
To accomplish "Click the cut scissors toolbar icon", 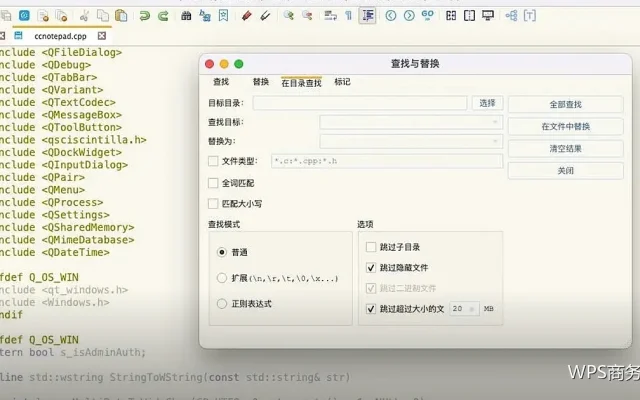I will 84,16.
